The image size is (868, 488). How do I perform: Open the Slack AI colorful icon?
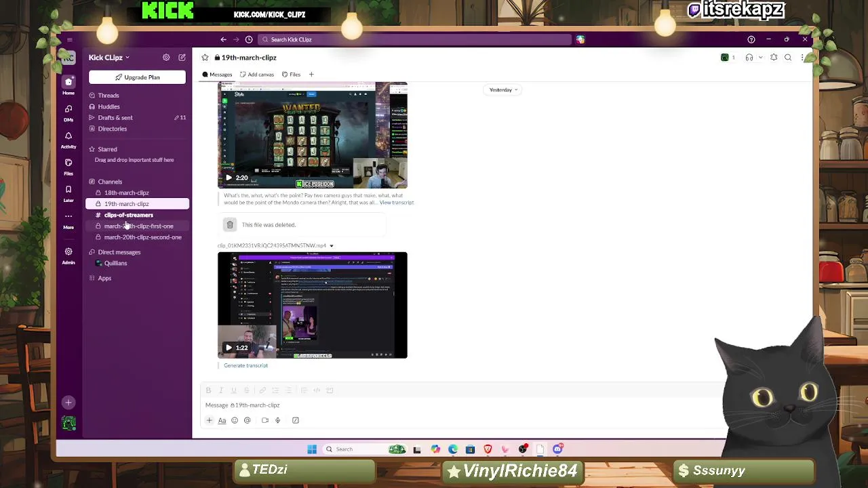click(x=580, y=39)
